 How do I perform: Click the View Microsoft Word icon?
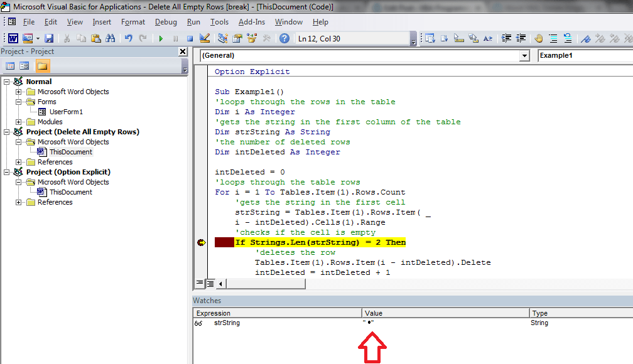click(x=13, y=38)
